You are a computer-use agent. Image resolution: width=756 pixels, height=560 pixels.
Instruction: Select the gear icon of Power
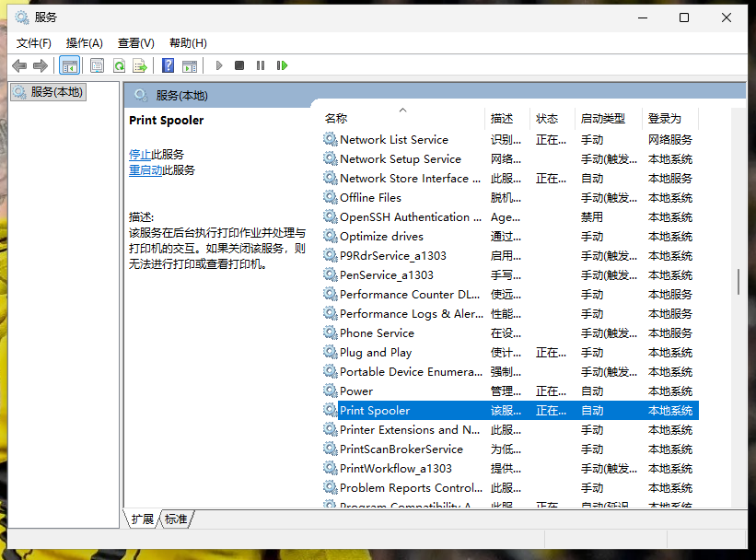(331, 391)
